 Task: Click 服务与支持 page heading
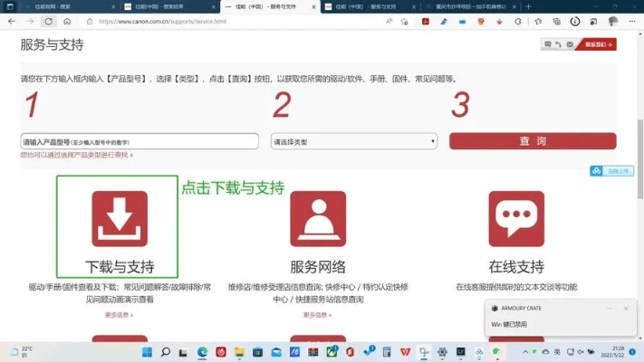(53, 44)
